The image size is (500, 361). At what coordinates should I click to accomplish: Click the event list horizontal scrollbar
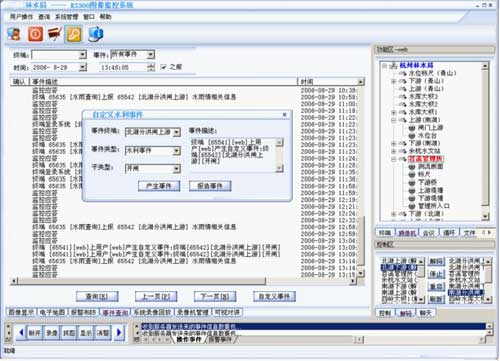point(183,281)
